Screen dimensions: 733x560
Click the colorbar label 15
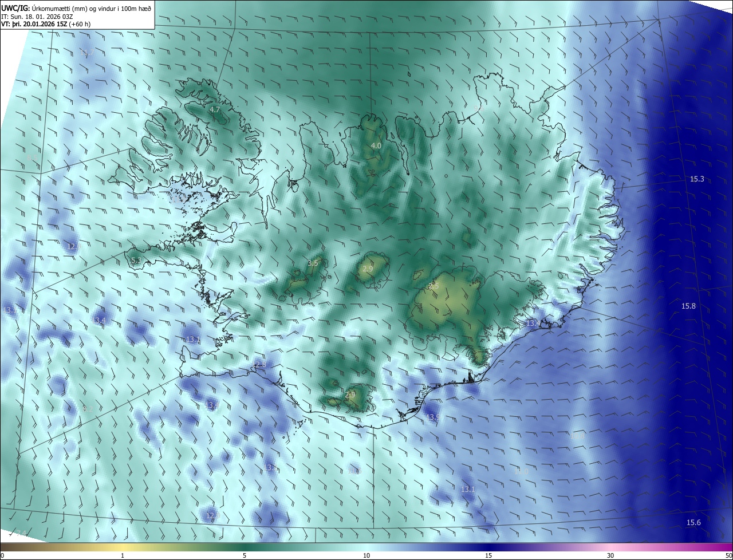click(x=488, y=555)
